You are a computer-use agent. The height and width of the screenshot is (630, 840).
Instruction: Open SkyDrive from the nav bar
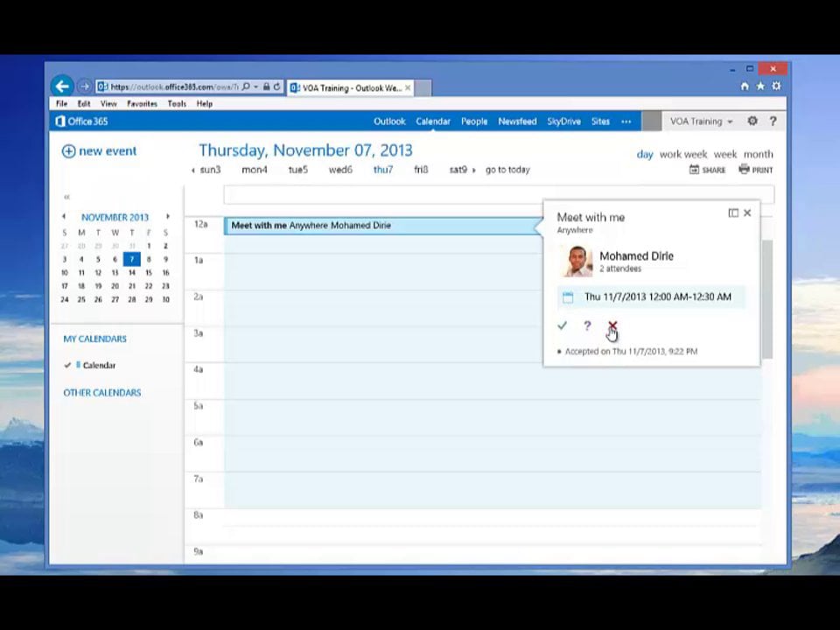[x=564, y=122]
